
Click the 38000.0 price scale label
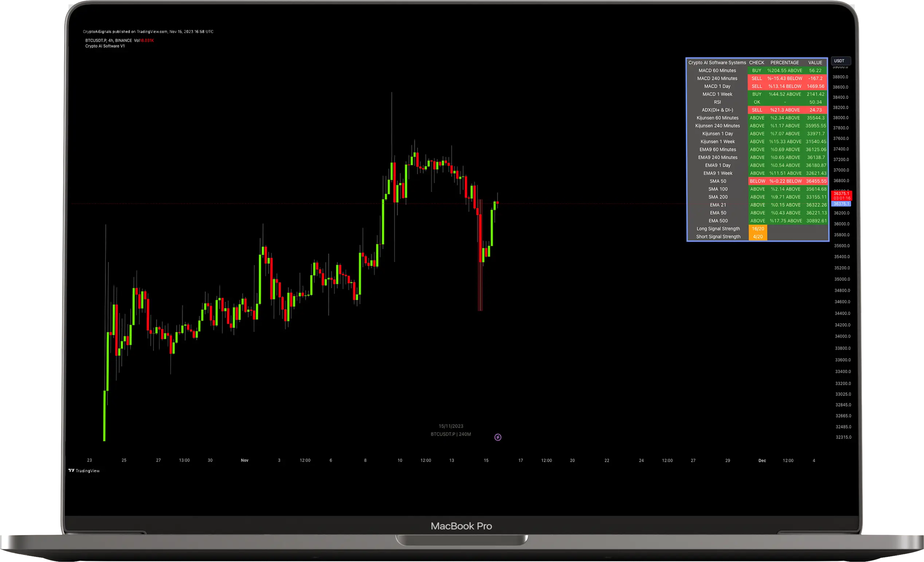[840, 118]
